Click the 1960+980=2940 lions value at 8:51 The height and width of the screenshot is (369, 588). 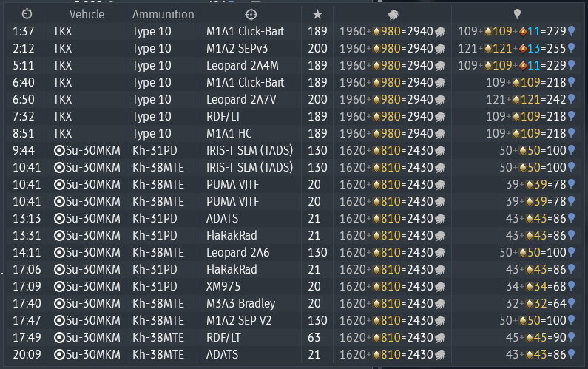pyautogui.click(x=387, y=134)
